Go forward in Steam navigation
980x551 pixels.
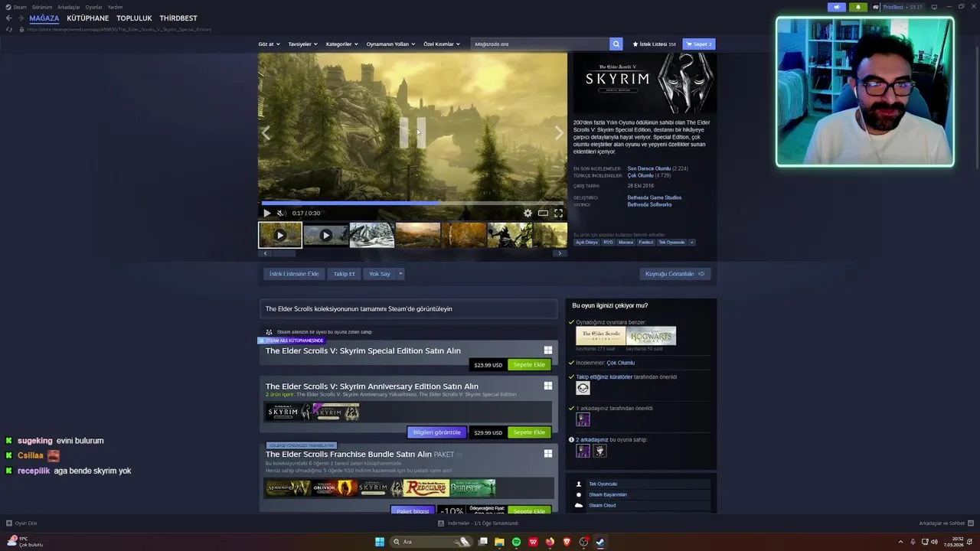point(21,18)
